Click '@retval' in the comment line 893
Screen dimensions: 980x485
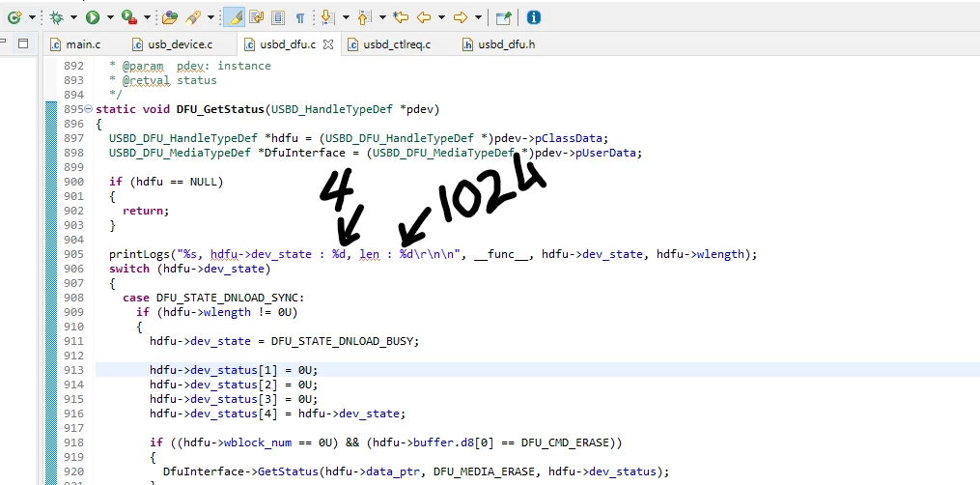(x=146, y=80)
